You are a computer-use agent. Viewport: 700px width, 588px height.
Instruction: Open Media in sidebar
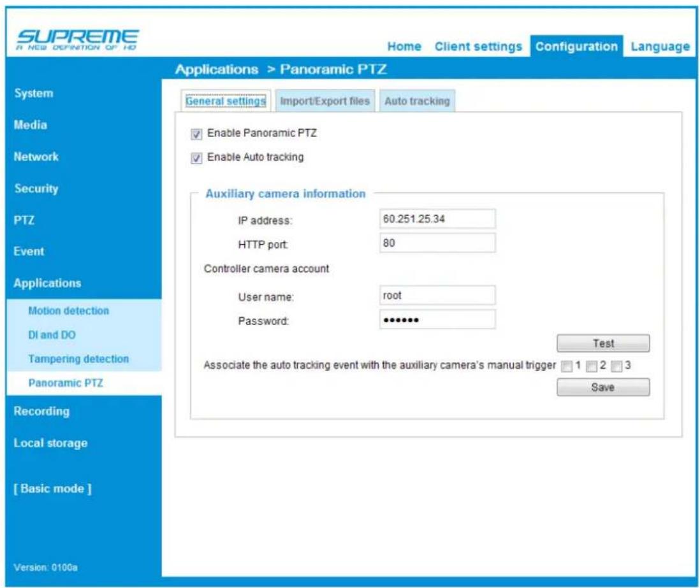click(31, 125)
